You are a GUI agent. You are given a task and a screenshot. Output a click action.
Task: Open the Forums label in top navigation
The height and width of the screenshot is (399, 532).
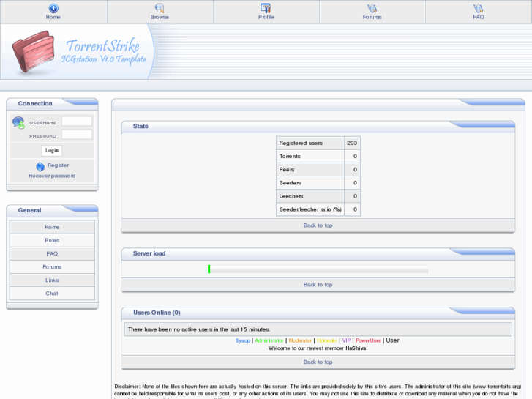point(372,17)
